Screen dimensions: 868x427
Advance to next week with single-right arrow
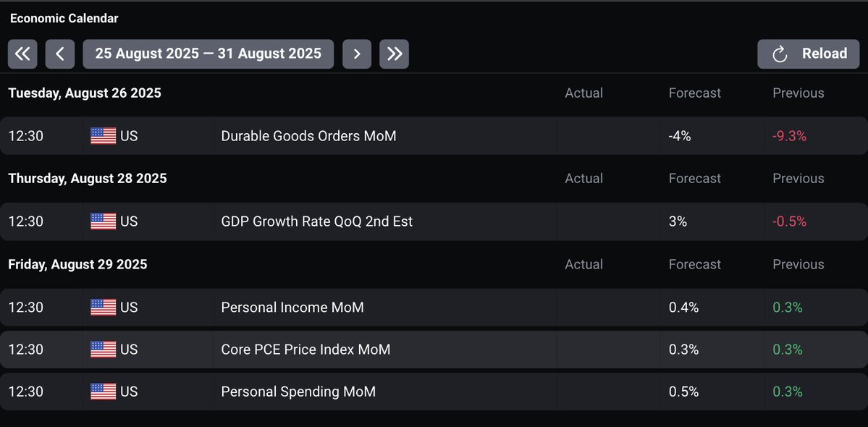[357, 54]
